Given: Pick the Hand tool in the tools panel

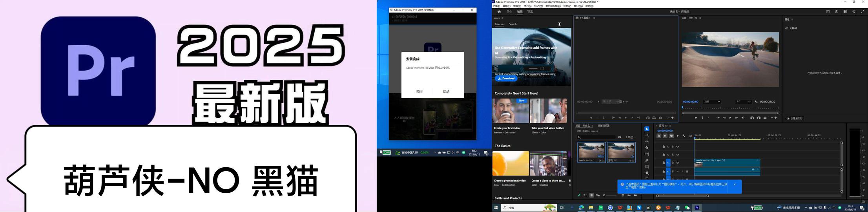Looking at the screenshot, I should 647,173.
